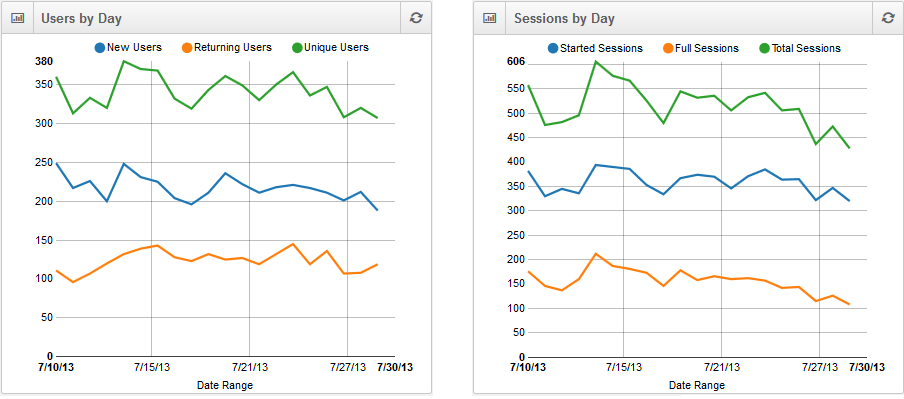Toggle Total Sessions series in legend
The height and width of the screenshot is (399, 904).
800,49
